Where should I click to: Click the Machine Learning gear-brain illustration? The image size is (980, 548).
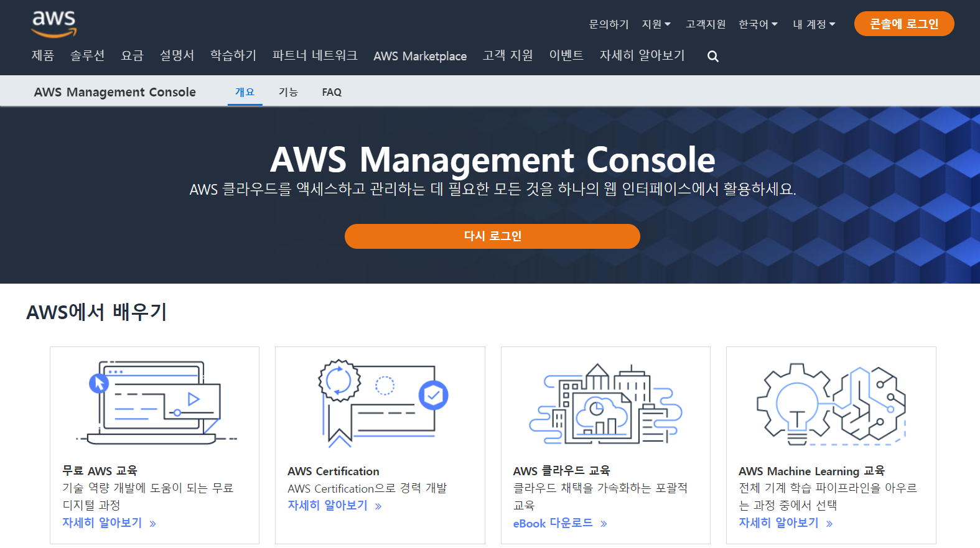831,404
